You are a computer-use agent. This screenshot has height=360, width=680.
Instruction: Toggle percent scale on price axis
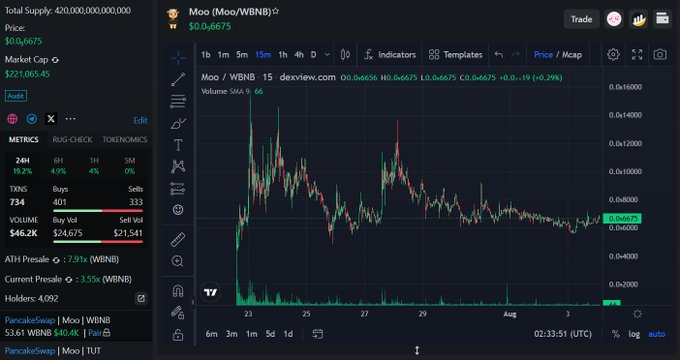click(616, 334)
